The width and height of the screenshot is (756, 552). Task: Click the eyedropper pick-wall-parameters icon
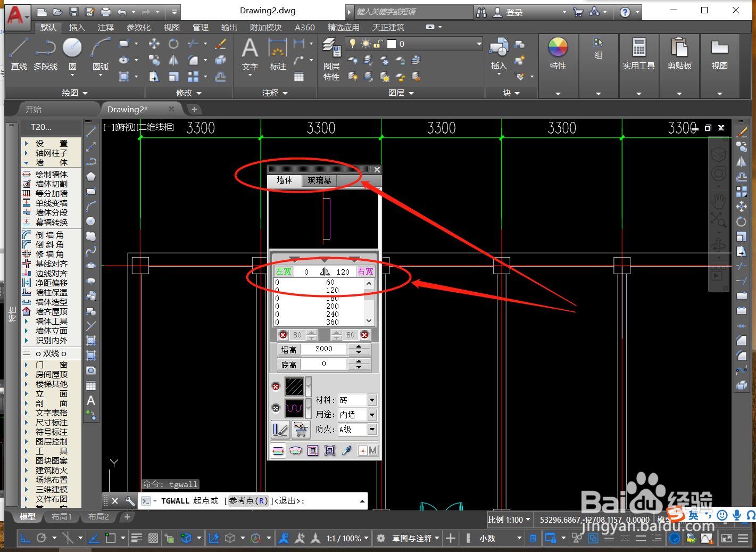[347, 450]
